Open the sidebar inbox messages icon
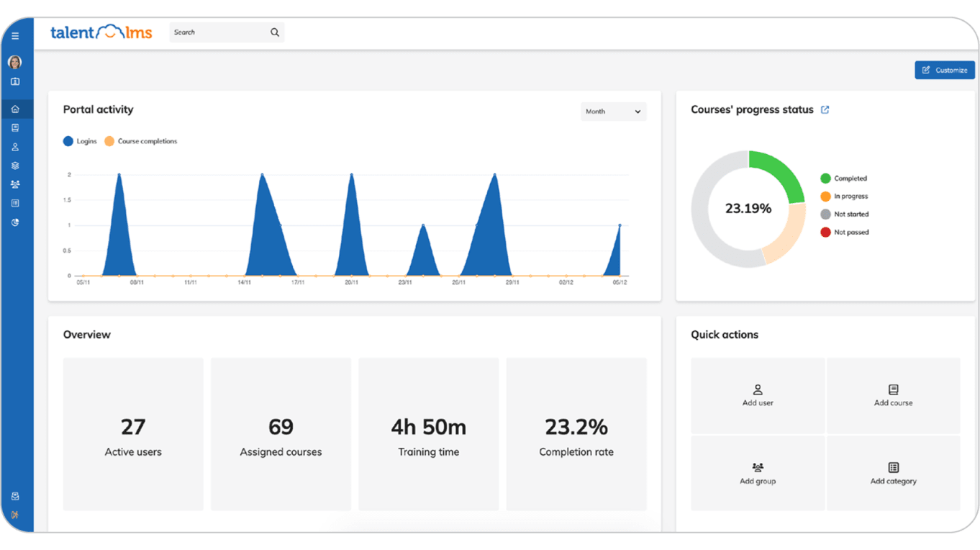This screenshot has width=980, height=550. pos(15,496)
